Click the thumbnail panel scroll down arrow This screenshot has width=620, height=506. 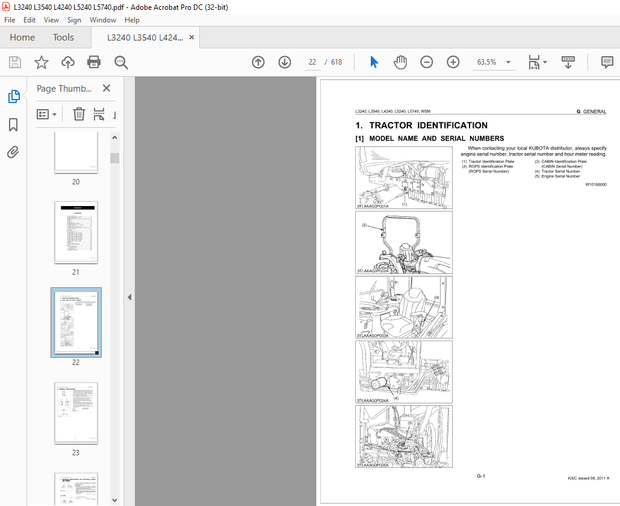click(115, 500)
